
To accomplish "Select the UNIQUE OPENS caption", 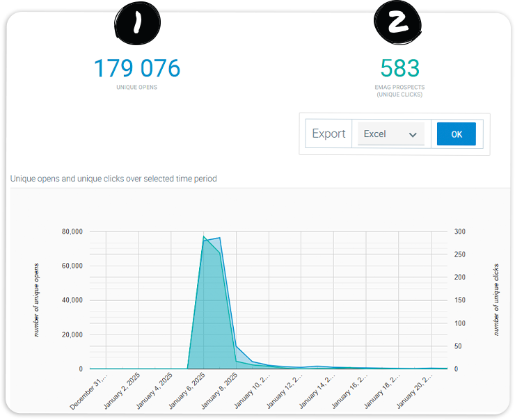I will (x=137, y=88).
